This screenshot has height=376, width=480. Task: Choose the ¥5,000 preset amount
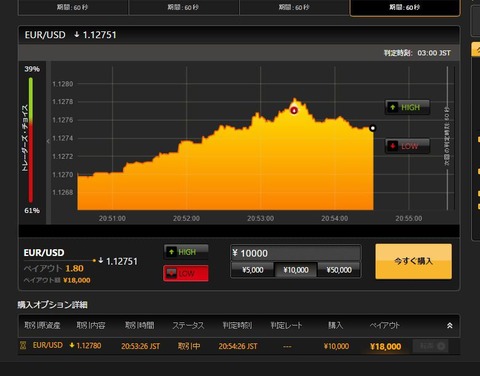[252, 270]
